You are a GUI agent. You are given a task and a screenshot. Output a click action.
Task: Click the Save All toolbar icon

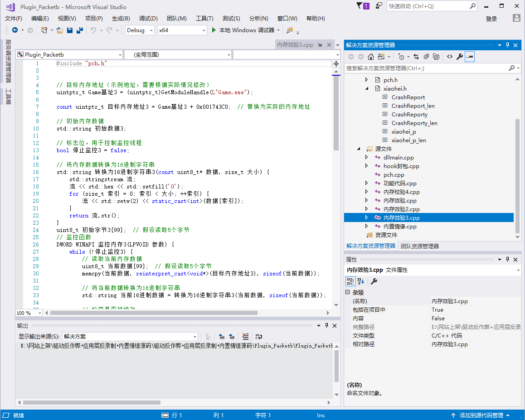pos(80,30)
